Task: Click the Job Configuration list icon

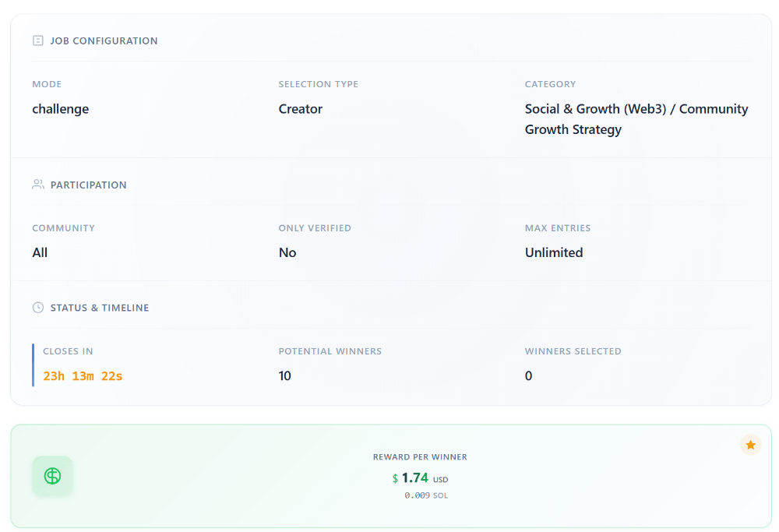Action: (38, 41)
